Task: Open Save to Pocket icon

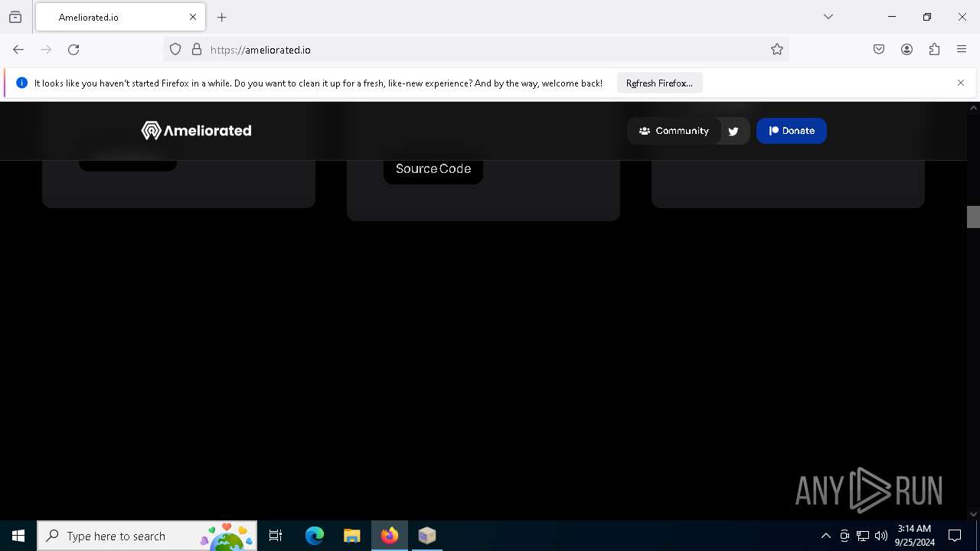Action: click(879, 50)
